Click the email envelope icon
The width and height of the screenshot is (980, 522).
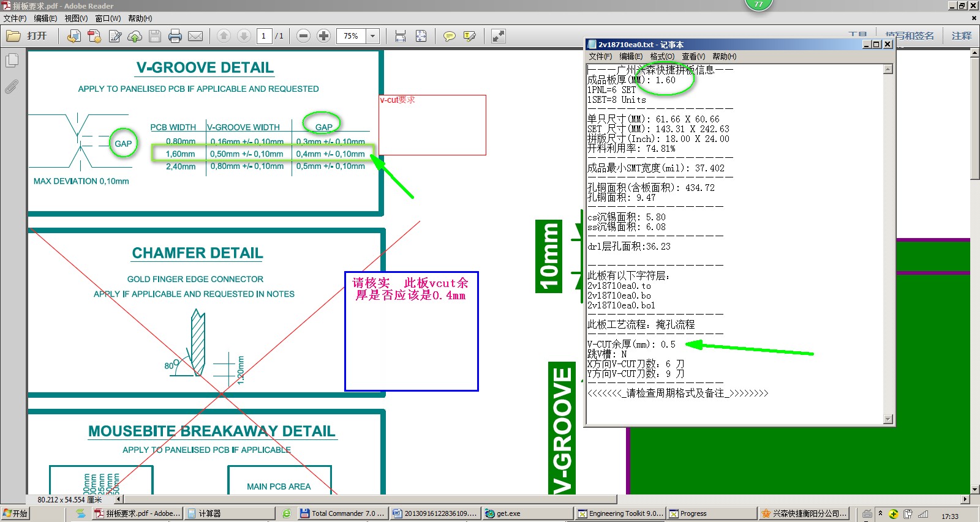pos(195,36)
